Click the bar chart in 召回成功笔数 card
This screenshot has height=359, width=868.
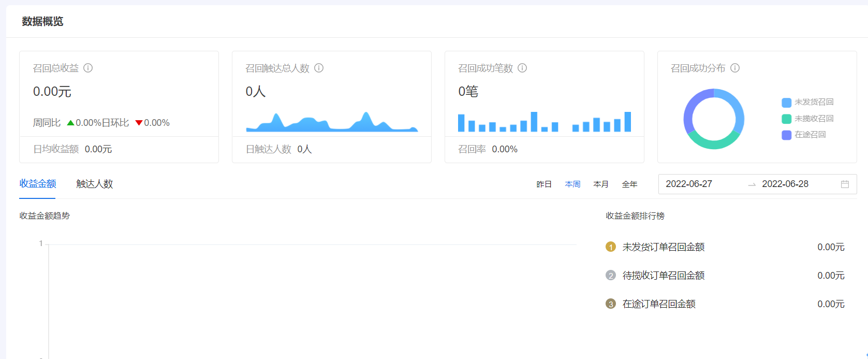tap(545, 122)
